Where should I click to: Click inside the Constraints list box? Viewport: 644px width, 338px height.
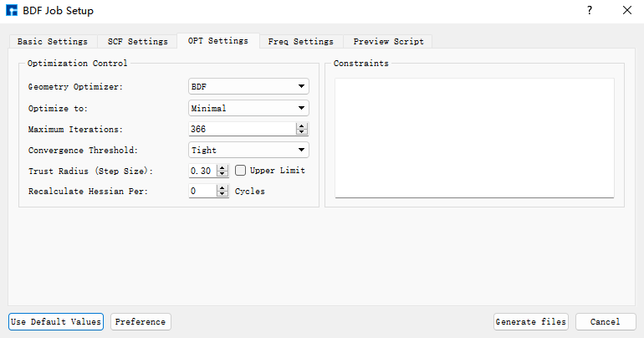click(x=474, y=138)
